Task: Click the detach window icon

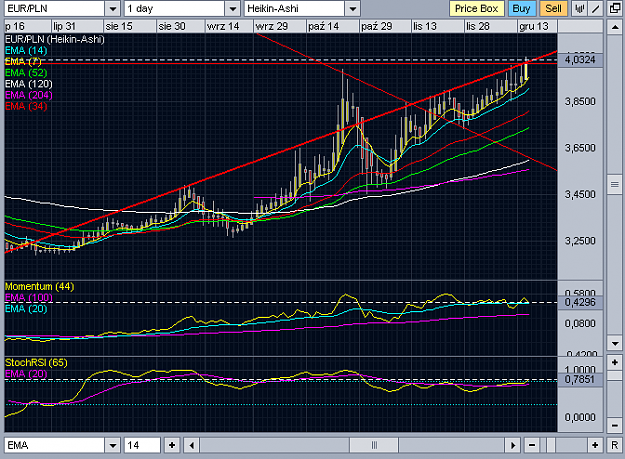Action: [x=615, y=8]
